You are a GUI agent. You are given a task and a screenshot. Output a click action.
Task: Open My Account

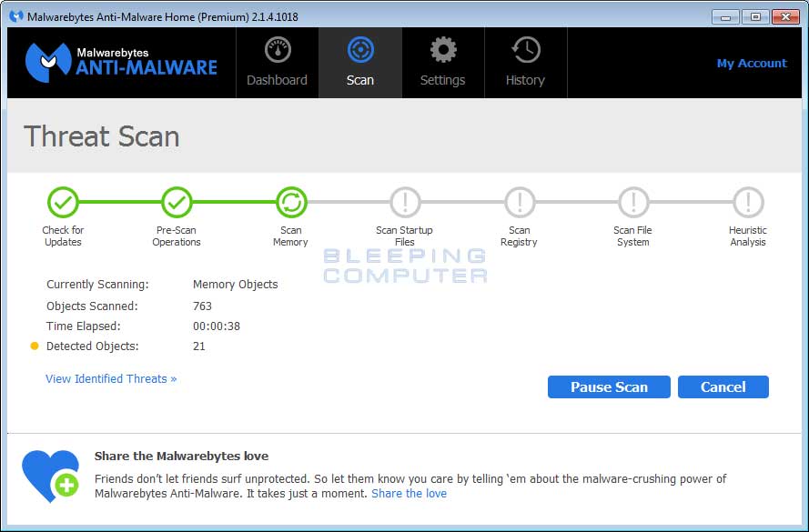(x=751, y=63)
